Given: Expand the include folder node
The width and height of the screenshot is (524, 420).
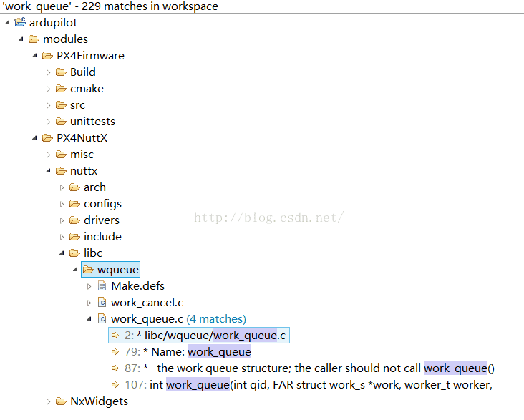Looking at the screenshot, I should (62, 237).
